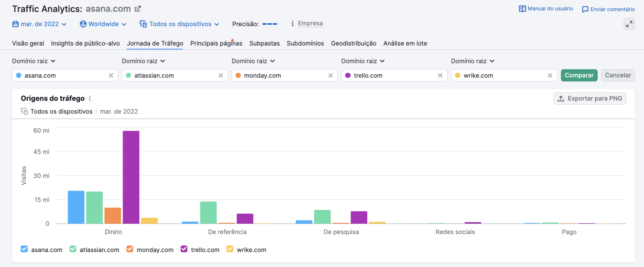The height and width of the screenshot is (267, 644).
Task: Open the Enviar comentário link
Action: pyautogui.click(x=608, y=10)
